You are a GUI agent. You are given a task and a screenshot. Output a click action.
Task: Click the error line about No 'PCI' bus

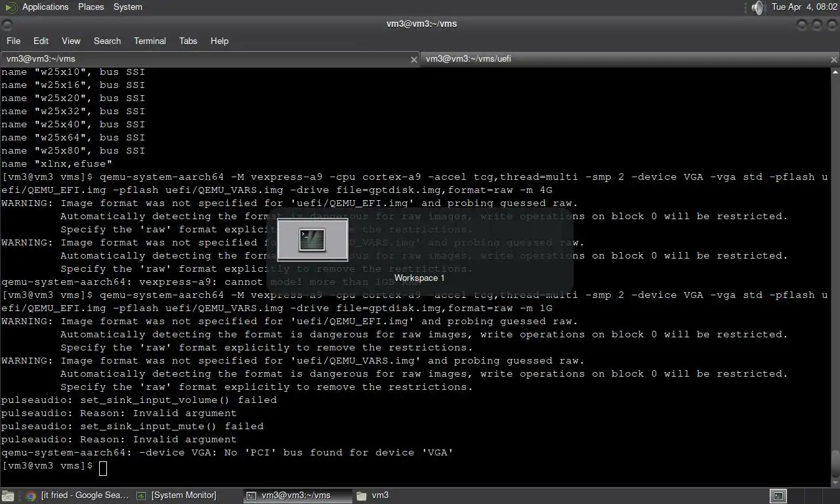[227, 453]
